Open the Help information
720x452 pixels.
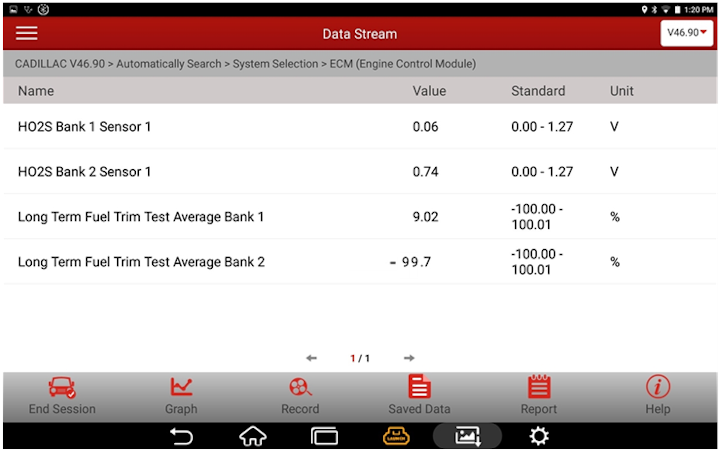click(x=657, y=388)
